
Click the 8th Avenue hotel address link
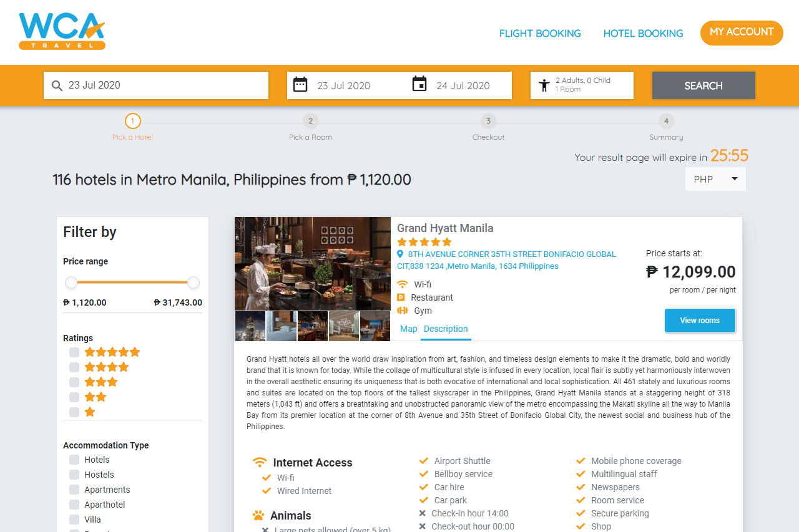[506, 260]
